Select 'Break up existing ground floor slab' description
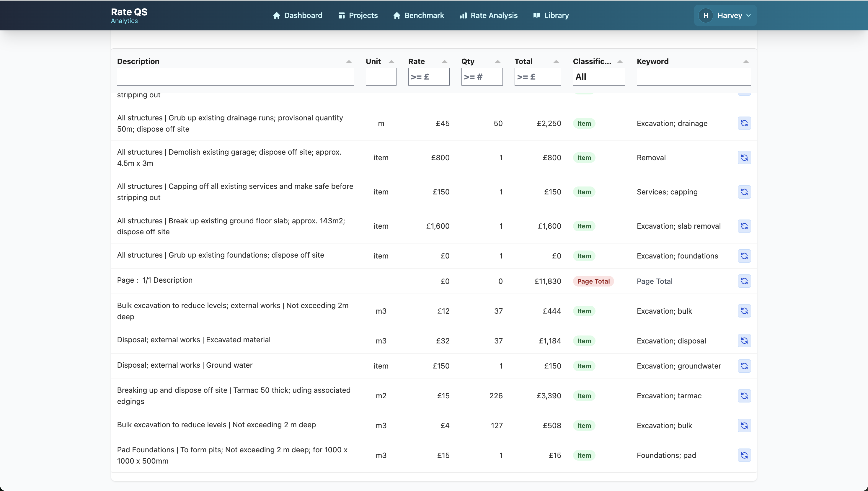Viewport: 868px width, 491px height. [x=231, y=226]
